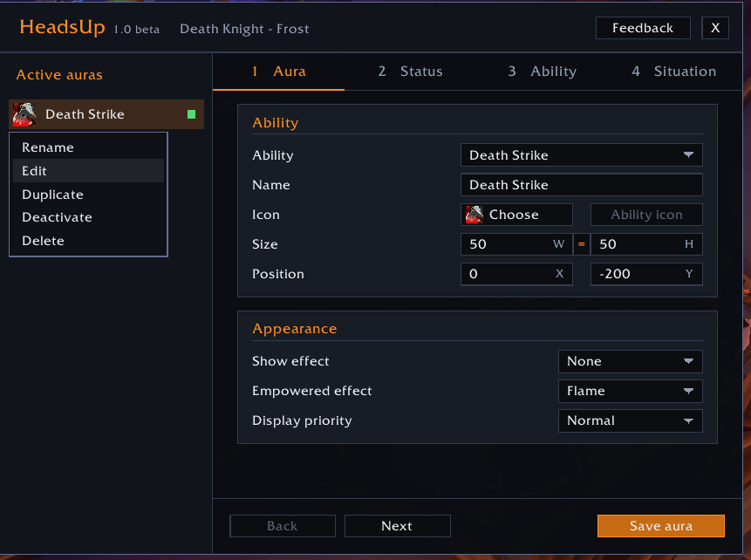751x560 pixels.
Task: Click the Death Knight - Frost title text
Action: point(244,30)
